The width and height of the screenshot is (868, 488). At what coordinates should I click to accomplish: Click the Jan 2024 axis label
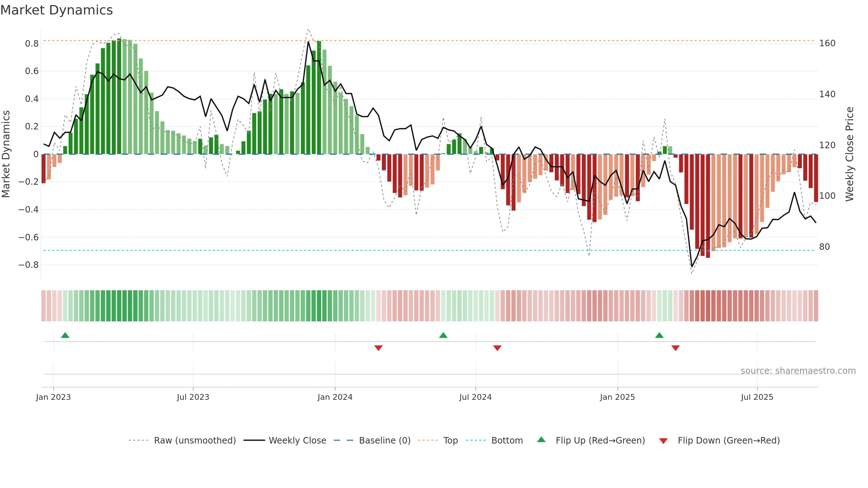(x=335, y=397)
